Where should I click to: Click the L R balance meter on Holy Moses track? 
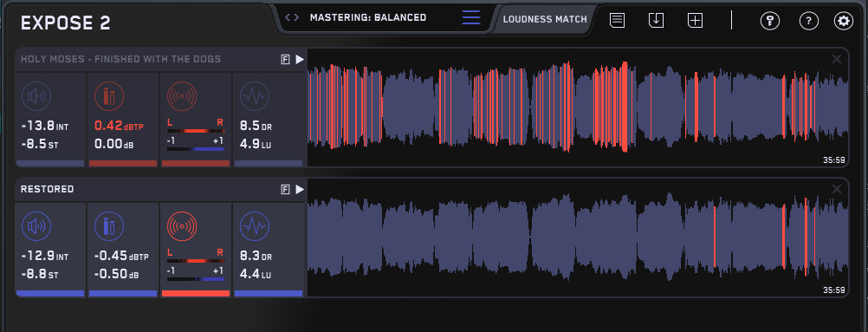(196, 131)
